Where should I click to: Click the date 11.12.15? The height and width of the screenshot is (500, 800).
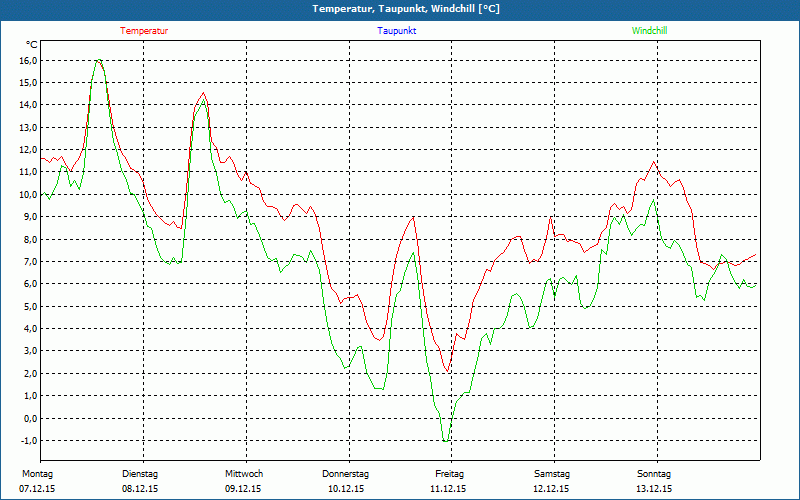[448, 489]
